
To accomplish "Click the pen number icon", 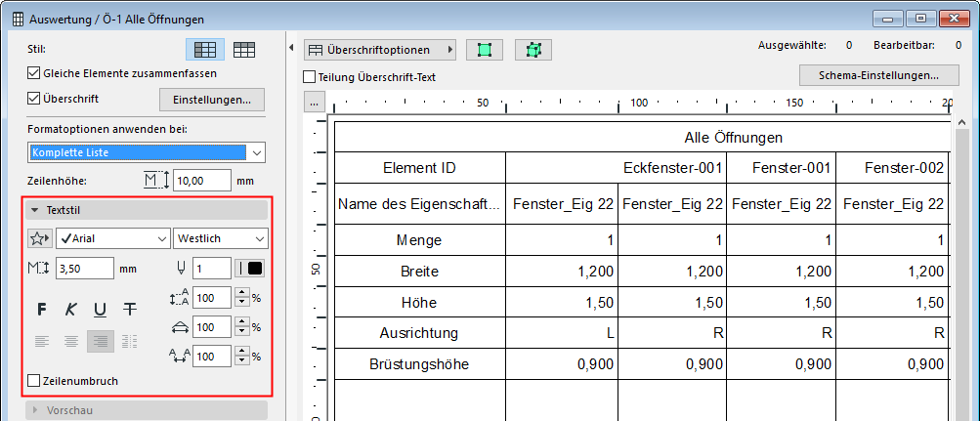I will 182,269.
